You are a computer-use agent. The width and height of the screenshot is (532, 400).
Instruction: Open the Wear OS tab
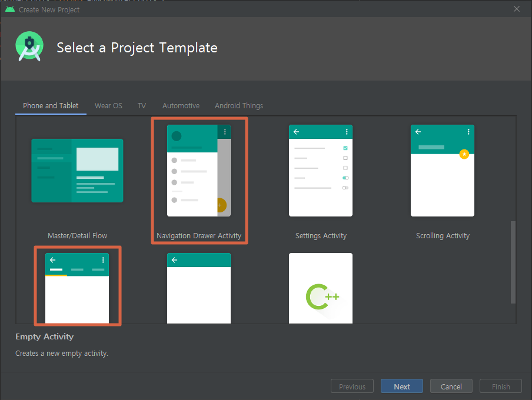tap(108, 105)
